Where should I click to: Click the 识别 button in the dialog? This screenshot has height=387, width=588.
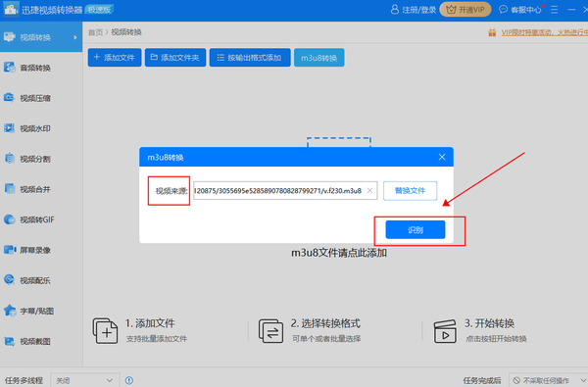tap(416, 230)
